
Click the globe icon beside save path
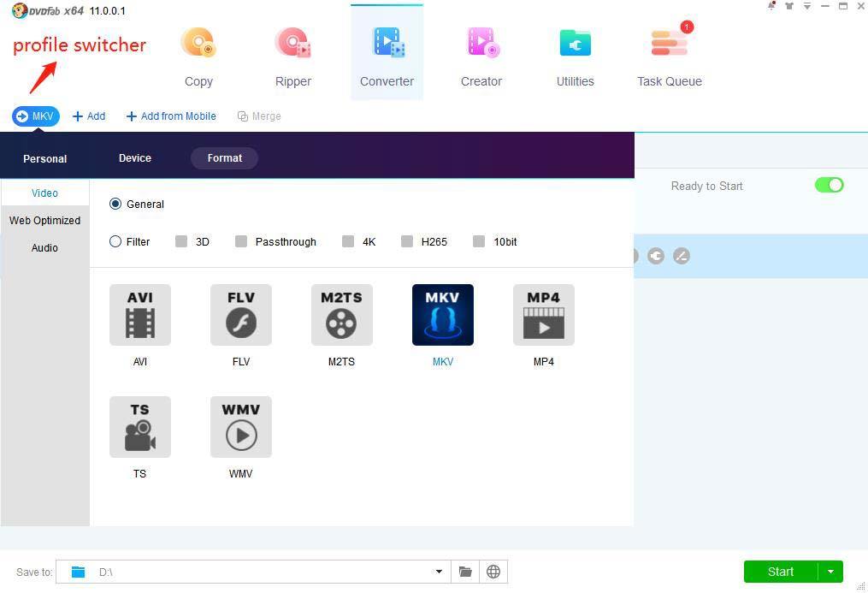(493, 572)
